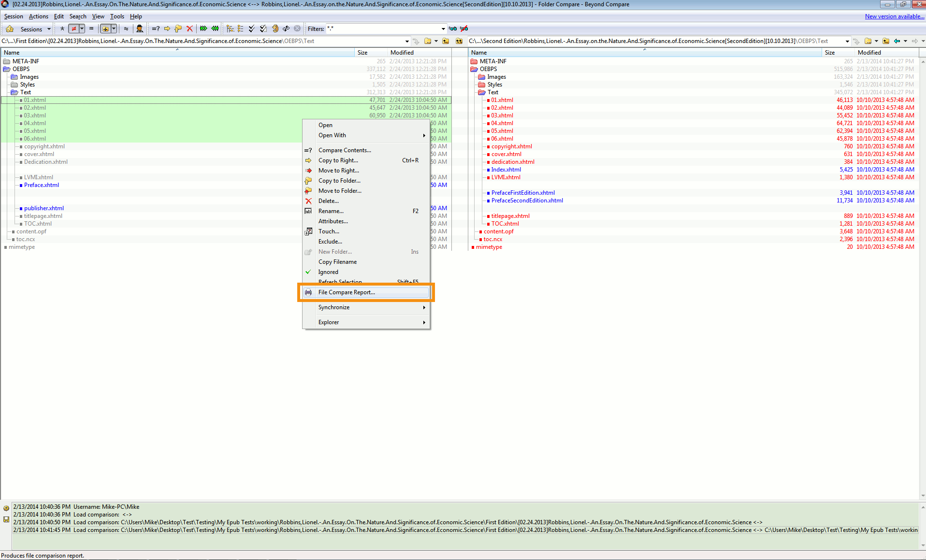Click the Collapse All tree toolbar icon

pyautogui.click(x=241, y=29)
